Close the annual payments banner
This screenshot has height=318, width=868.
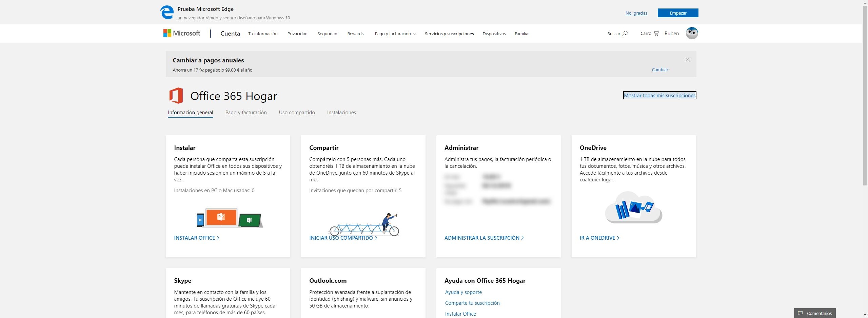pos(688,60)
